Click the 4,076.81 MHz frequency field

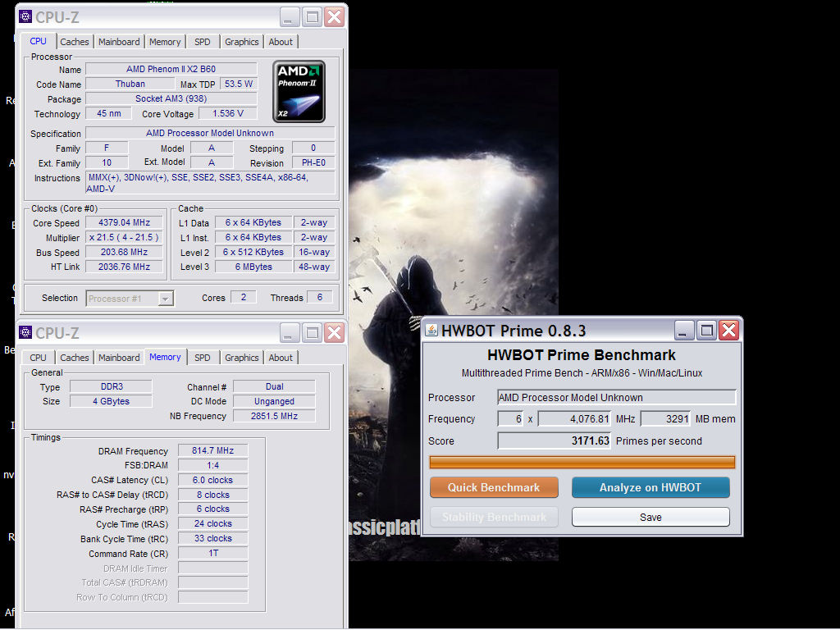coord(574,419)
